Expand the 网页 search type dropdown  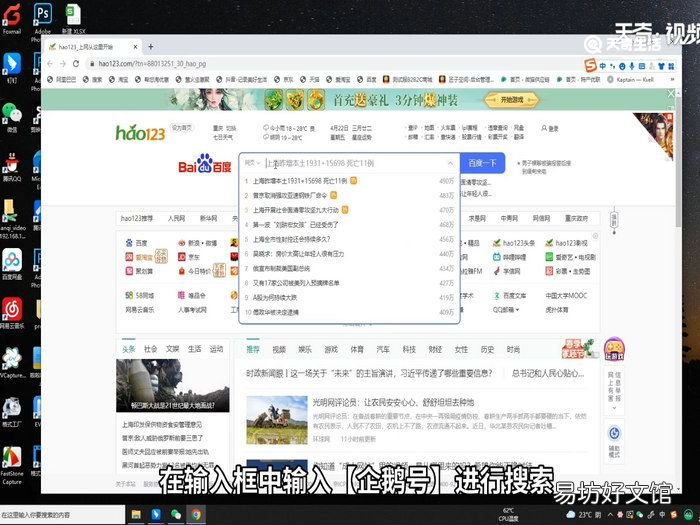click(x=252, y=163)
